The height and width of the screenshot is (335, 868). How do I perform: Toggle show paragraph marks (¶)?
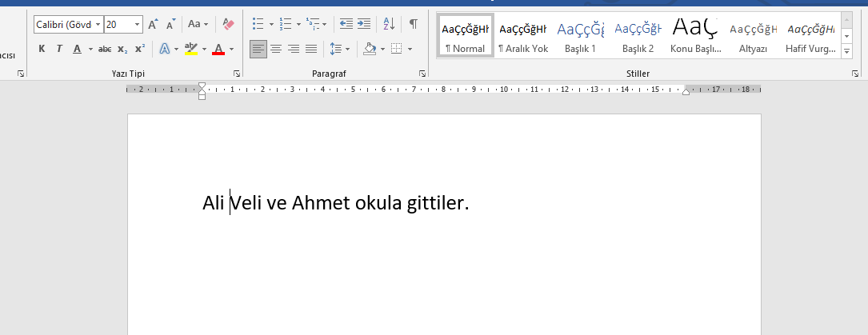[x=413, y=24]
